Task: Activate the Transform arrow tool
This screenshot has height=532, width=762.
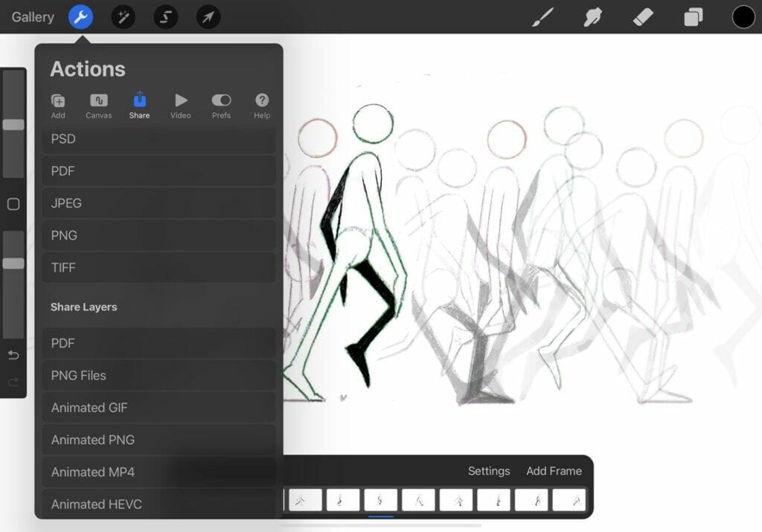Action: (x=208, y=18)
